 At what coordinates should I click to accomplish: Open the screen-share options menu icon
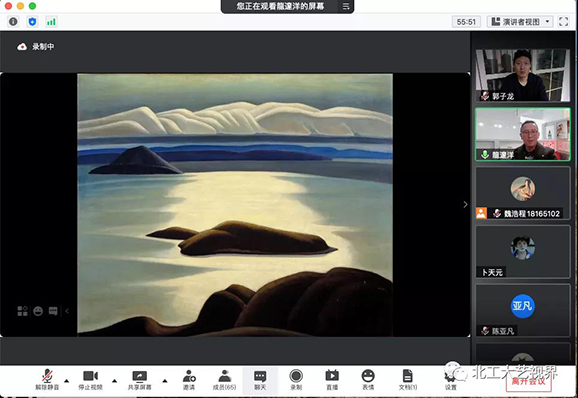(346, 6)
